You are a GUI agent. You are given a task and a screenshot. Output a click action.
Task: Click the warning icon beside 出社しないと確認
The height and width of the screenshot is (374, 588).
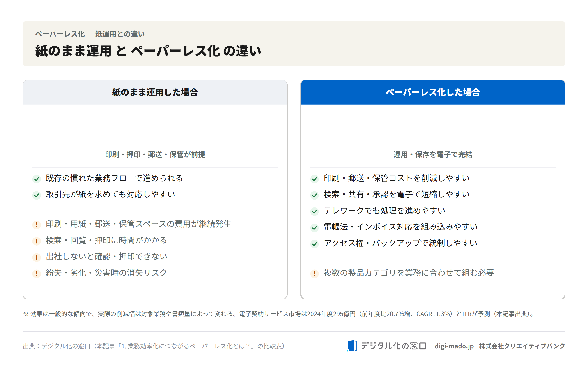(37, 257)
